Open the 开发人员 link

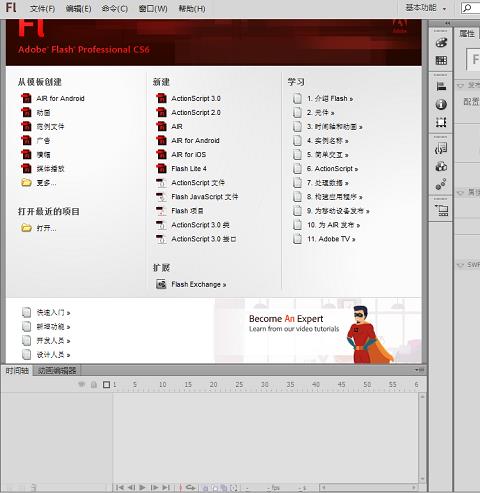click(53, 341)
